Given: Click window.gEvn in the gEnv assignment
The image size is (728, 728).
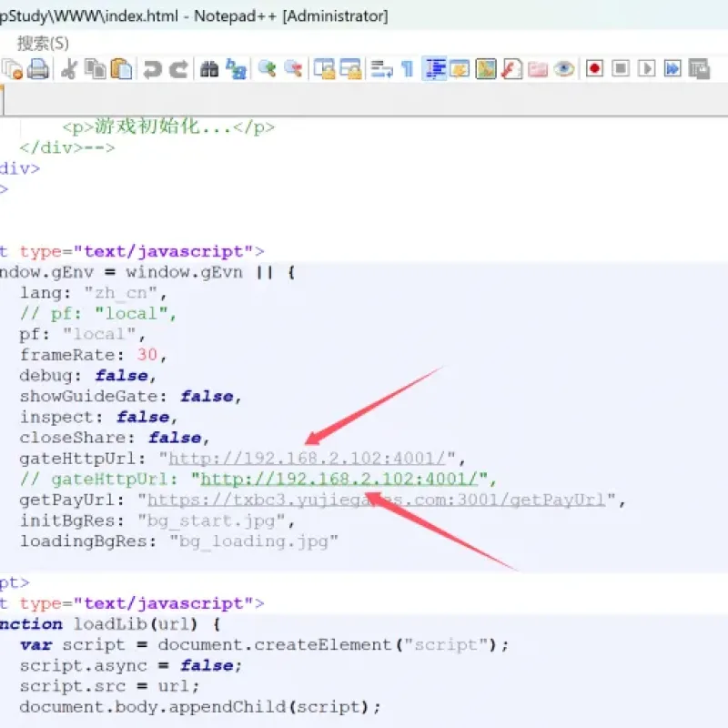Looking at the screenshot, I should [185, 272].
